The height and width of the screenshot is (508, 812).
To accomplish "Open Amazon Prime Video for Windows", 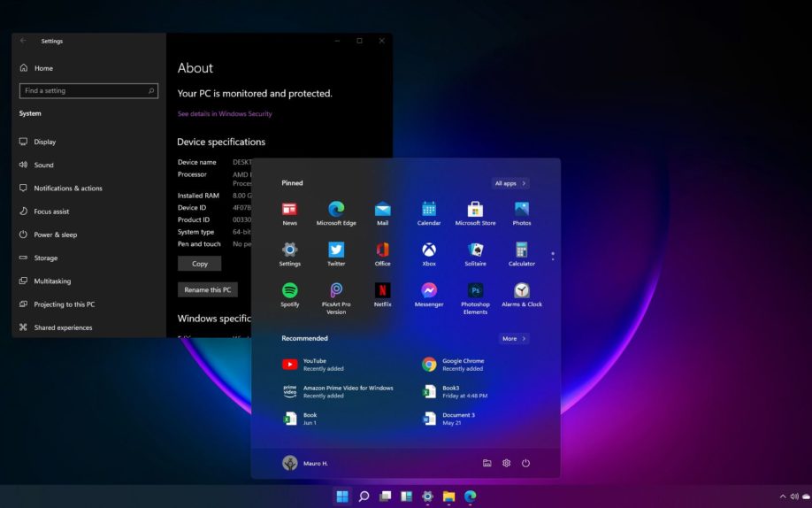I will (x=338, y=391).
